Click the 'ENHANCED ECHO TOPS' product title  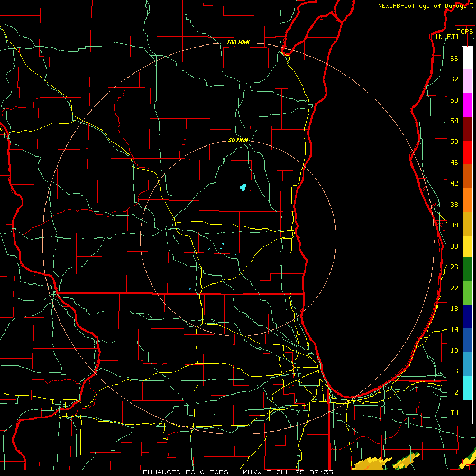click(x=186, y=472)
